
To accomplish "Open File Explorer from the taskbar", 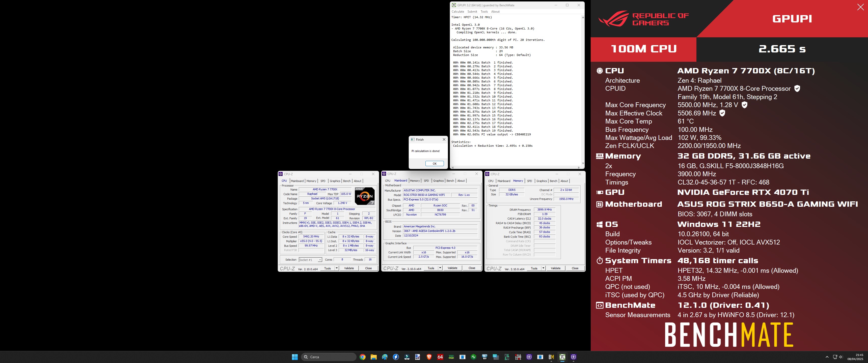I will click(x=374, y=357).
